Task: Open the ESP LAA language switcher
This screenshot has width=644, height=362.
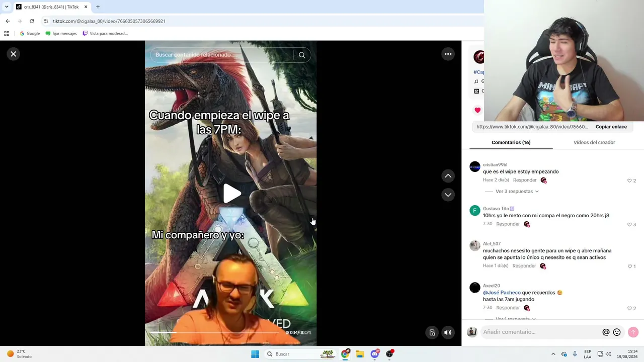Action: 588,354
